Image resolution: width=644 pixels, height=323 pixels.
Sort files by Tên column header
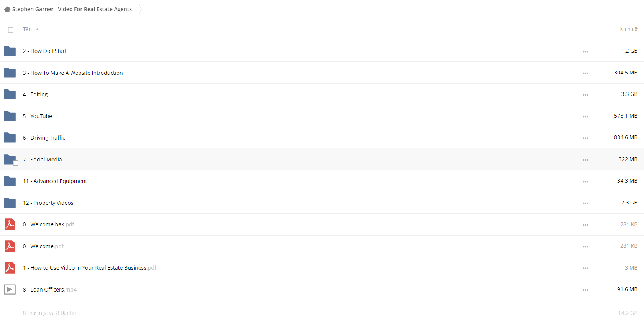click(27, 29)
